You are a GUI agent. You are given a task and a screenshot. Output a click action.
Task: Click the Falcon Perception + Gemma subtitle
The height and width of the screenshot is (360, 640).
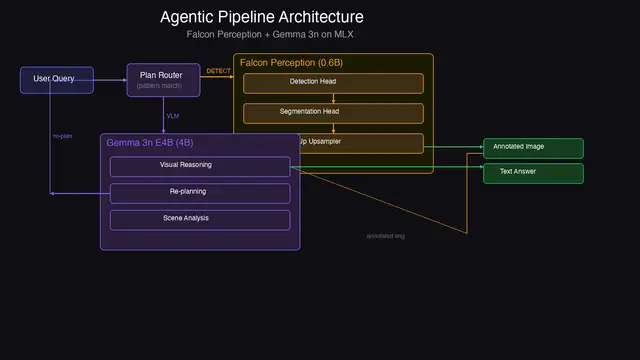(270, 34)
